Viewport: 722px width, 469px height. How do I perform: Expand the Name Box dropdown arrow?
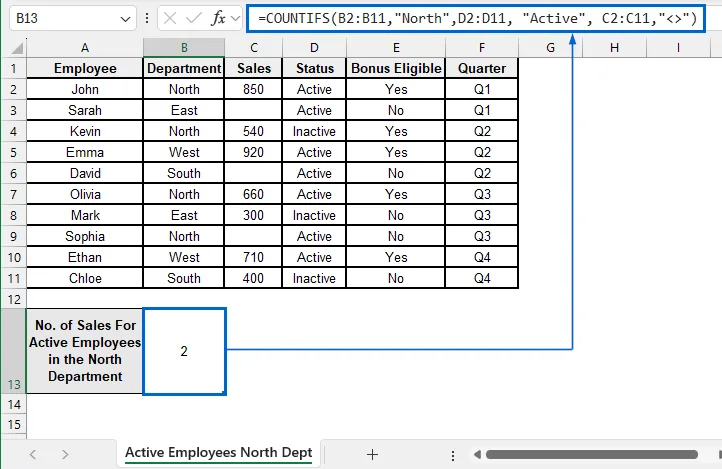[x=125, y=19]
